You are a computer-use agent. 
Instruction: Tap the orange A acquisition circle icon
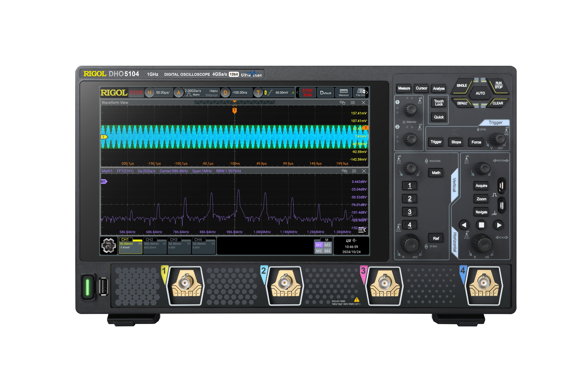178,92
